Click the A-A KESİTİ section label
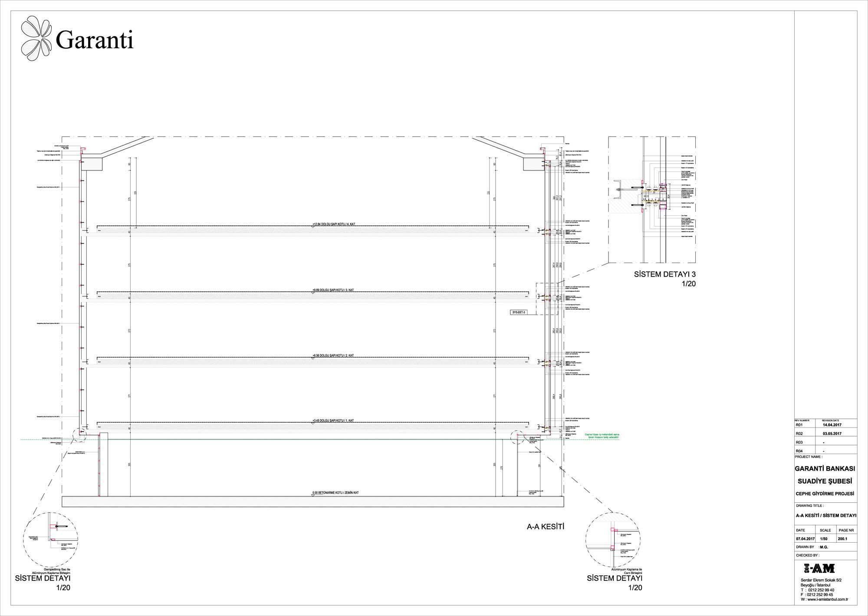 tap(545, 527)
